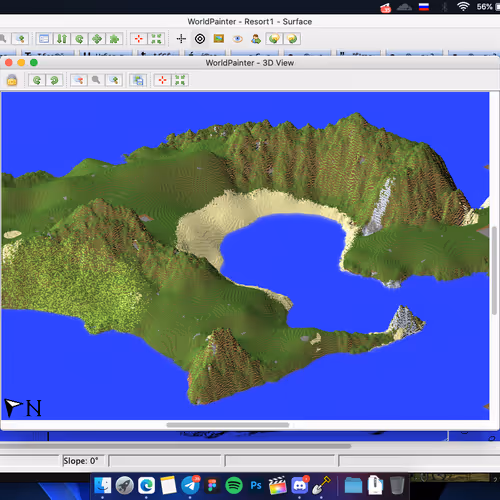Click the 3D view vertical scrollbar
Viewport: 500px width, 500px height.
pyautogui.click(x=494, y=270)
